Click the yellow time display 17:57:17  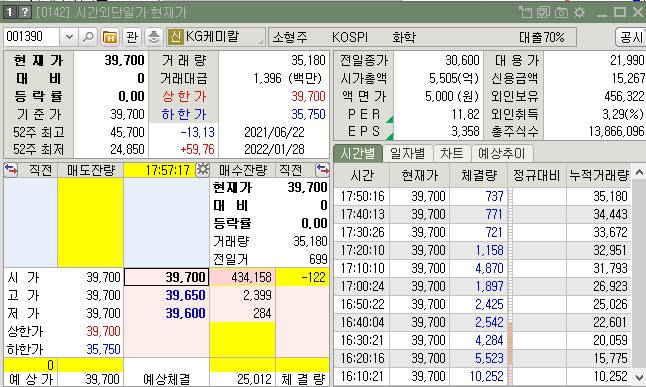167,170
